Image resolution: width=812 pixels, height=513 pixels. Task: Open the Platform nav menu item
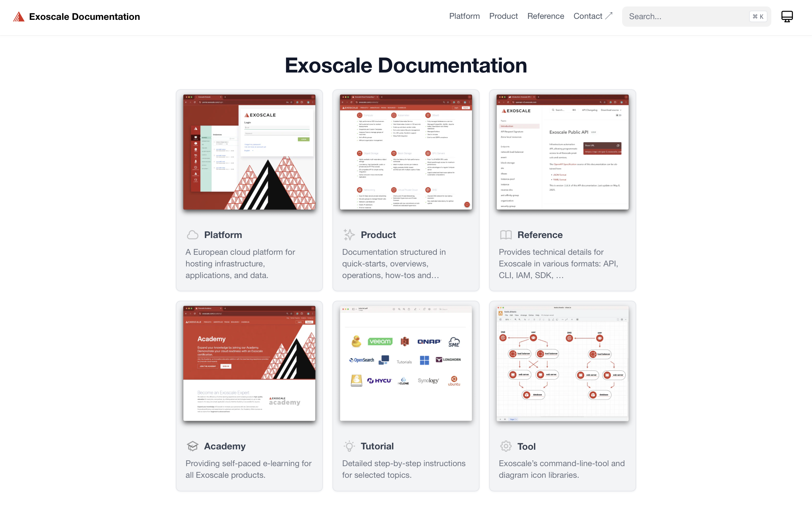[x=464, y=16]
